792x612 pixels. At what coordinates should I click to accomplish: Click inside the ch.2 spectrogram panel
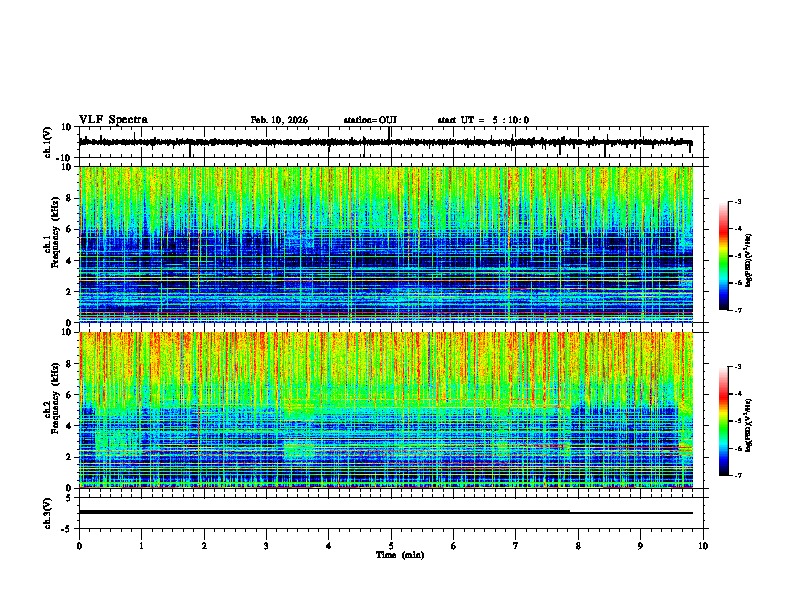(386, 410)
